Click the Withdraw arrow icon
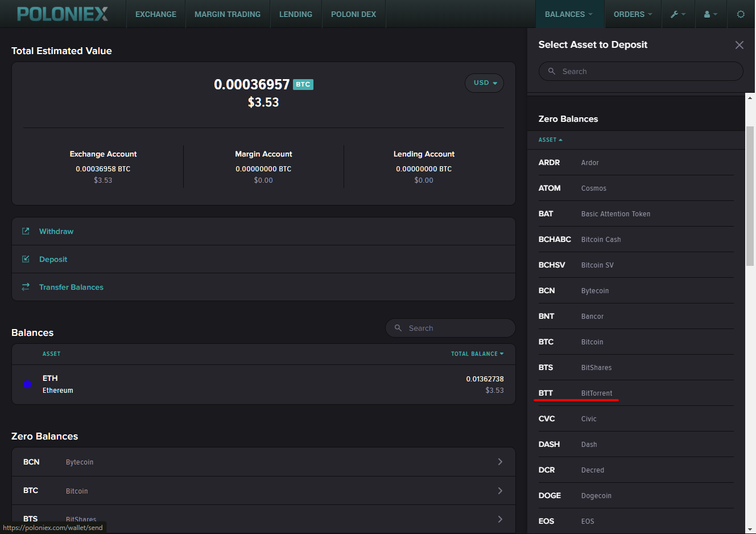Viewport: 756px width, 534px height. [26, 231]
